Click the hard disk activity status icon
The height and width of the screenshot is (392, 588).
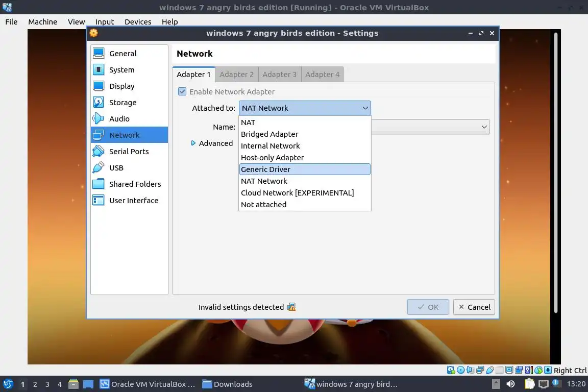451,370
